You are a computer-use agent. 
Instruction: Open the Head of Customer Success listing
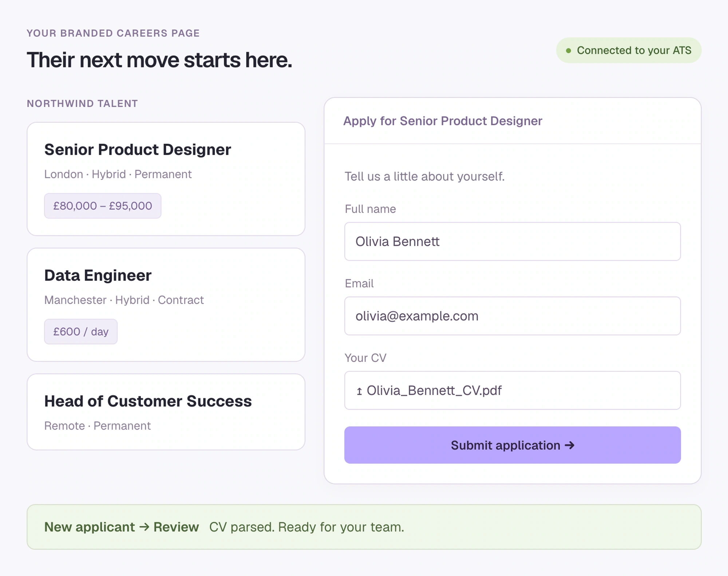coord(166,412)
